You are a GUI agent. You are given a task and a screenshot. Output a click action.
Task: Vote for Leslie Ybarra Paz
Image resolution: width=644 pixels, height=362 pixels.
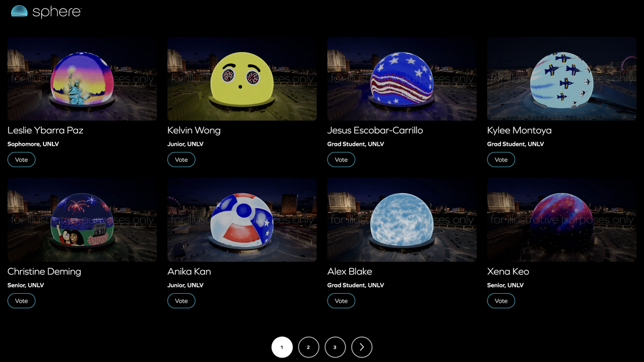pyautogui.click(x=21, y=160)
